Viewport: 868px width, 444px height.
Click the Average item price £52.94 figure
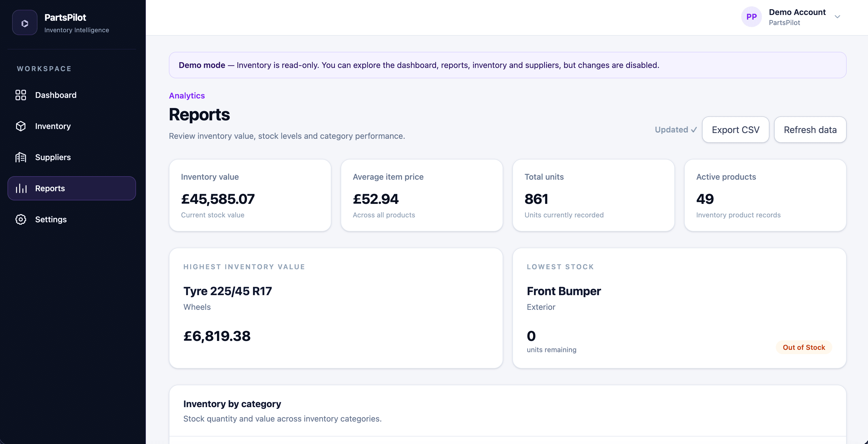(375, 199)
